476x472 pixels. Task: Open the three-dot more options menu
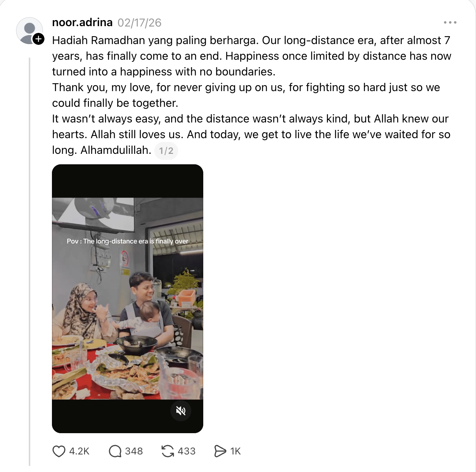(450, 22)
